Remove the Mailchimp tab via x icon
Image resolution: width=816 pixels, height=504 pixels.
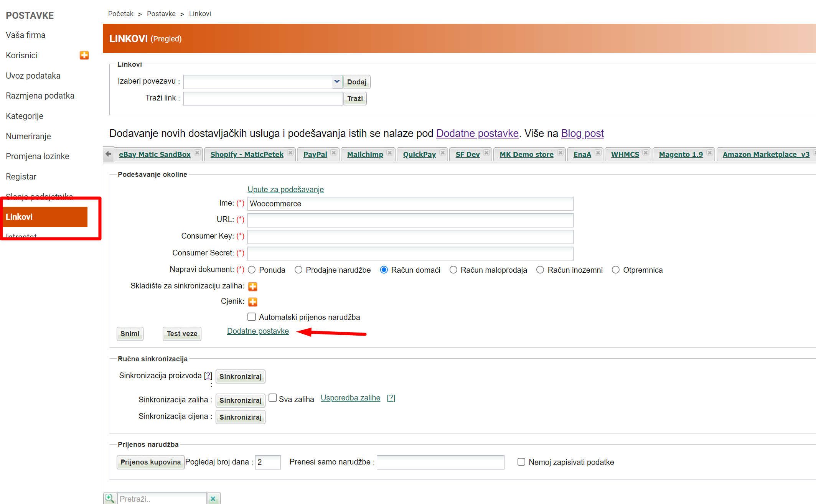point(390,153)
